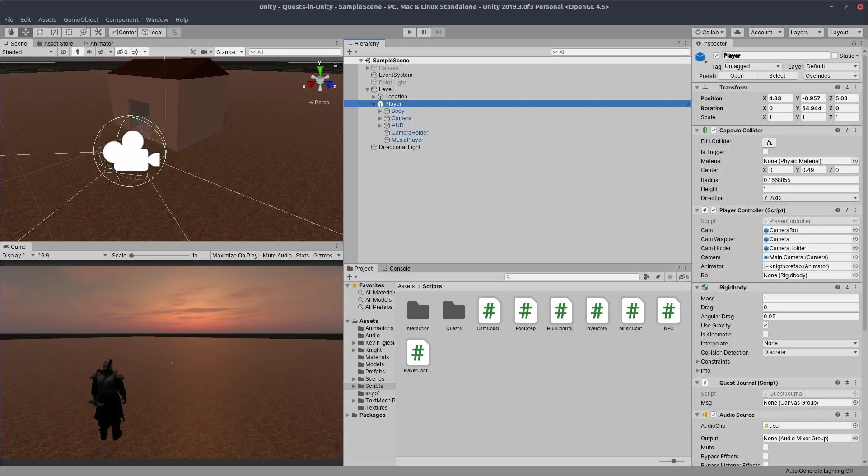Click the cloud services icon
868x476 pixels.
737,32
